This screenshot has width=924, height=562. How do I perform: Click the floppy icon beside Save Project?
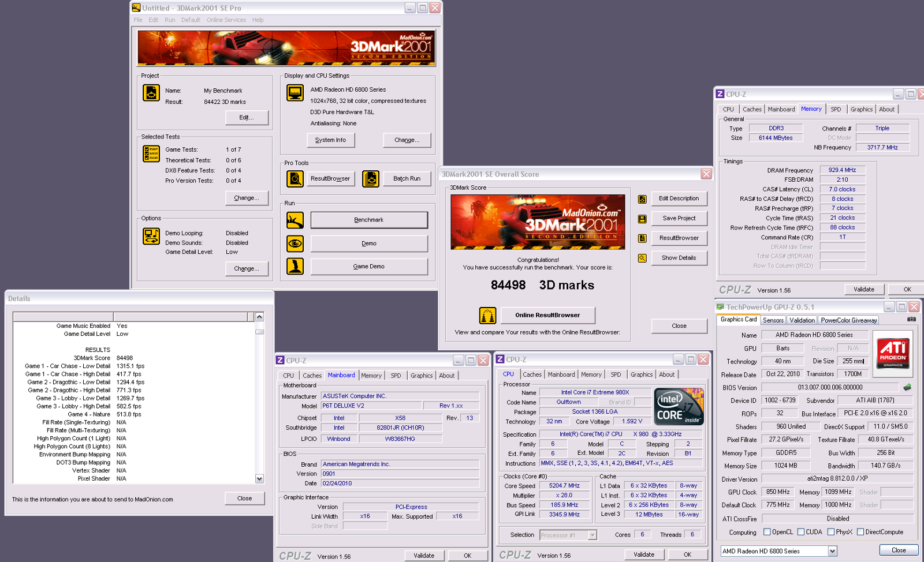point(642,219)
